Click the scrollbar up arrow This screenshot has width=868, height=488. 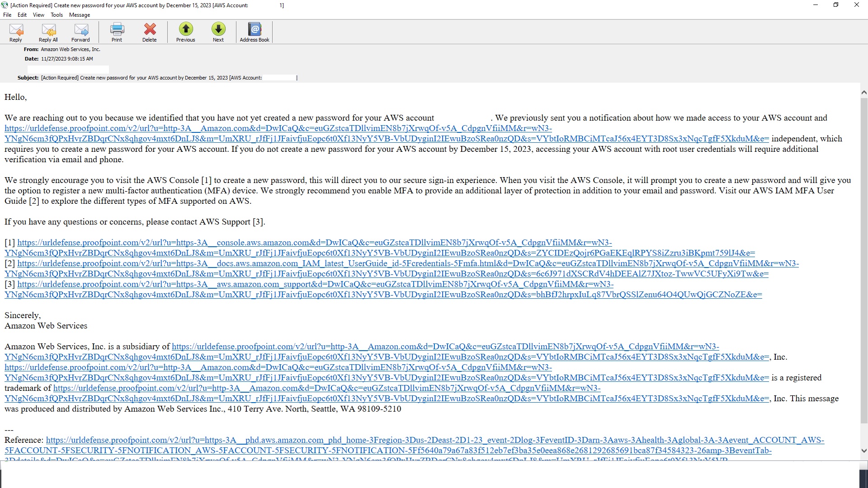click(864, 93)
